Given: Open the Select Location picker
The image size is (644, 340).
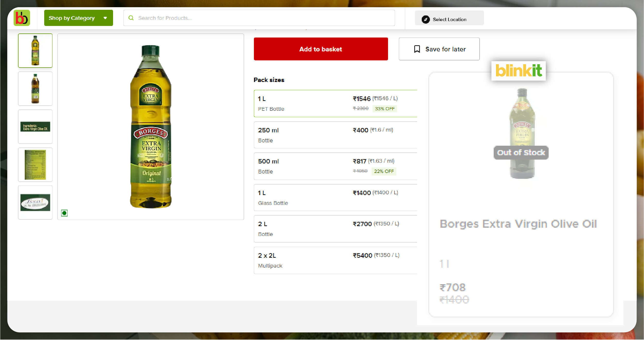Looking at the screenshot, I should (x=449, y=20).
